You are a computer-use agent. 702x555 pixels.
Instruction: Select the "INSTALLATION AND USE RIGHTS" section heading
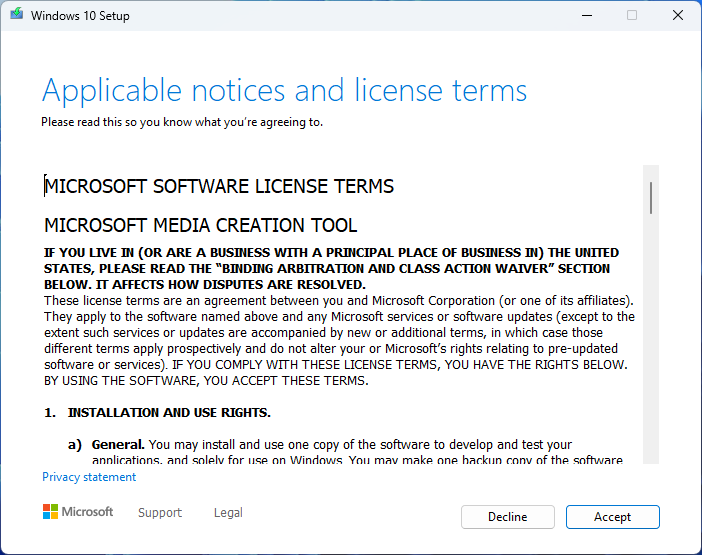point(168,412)
